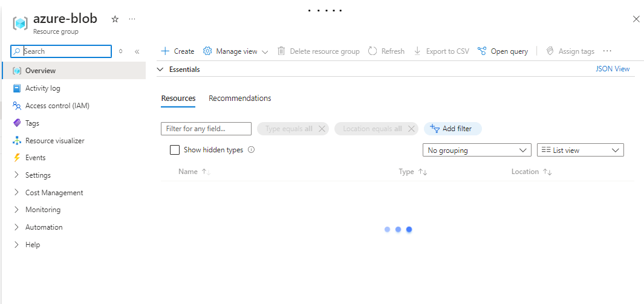
Task: Click the Filter for any field box
Action: (x=206, y=129)
